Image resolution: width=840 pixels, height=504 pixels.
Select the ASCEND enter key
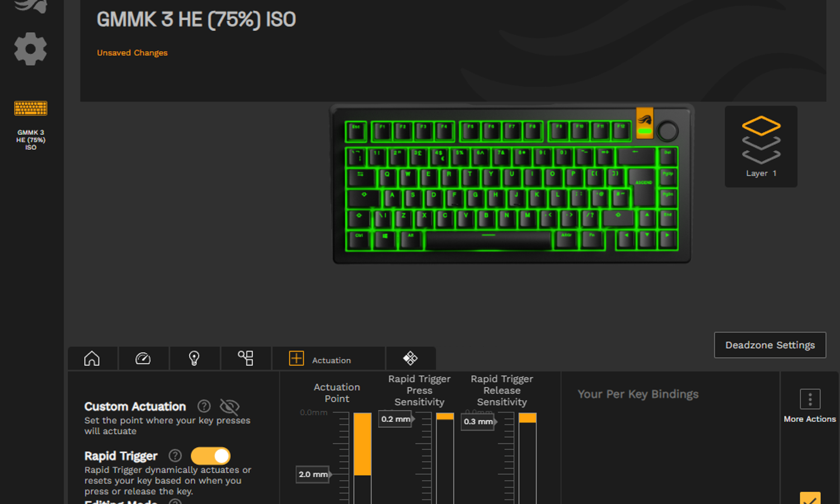tap(643, 188)
